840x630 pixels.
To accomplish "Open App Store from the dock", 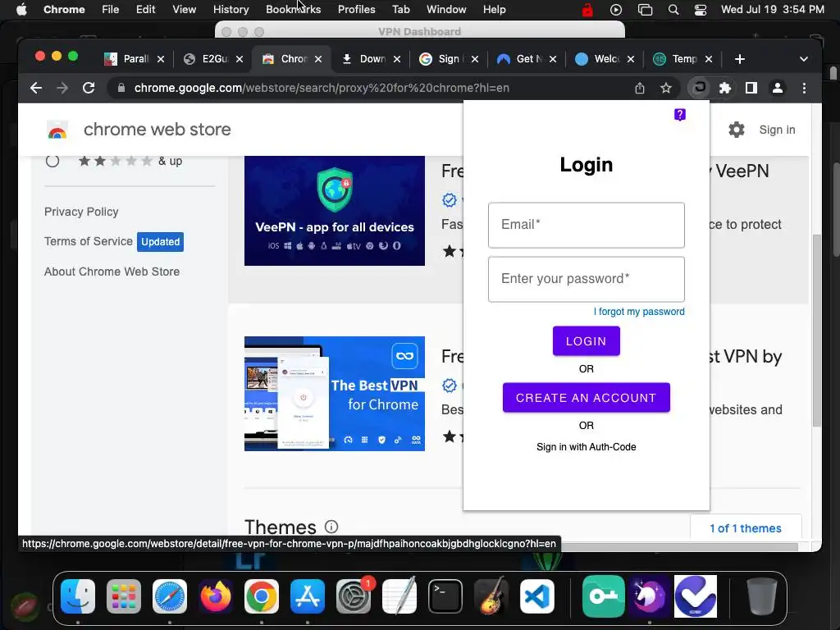I will 308,596.
